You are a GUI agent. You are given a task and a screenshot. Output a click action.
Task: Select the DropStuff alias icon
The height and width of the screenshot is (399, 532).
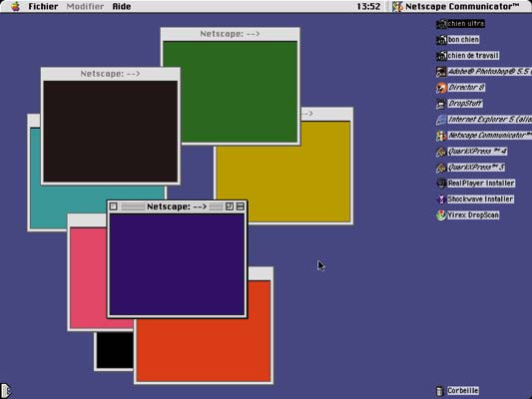(441, 104)
